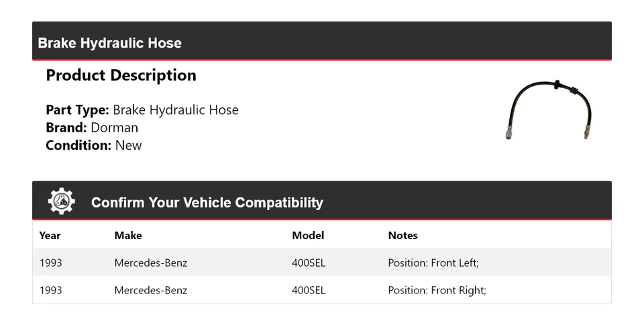Click the Model column header
The height and width of the screenshot is (325, 644).
(308, 236)
